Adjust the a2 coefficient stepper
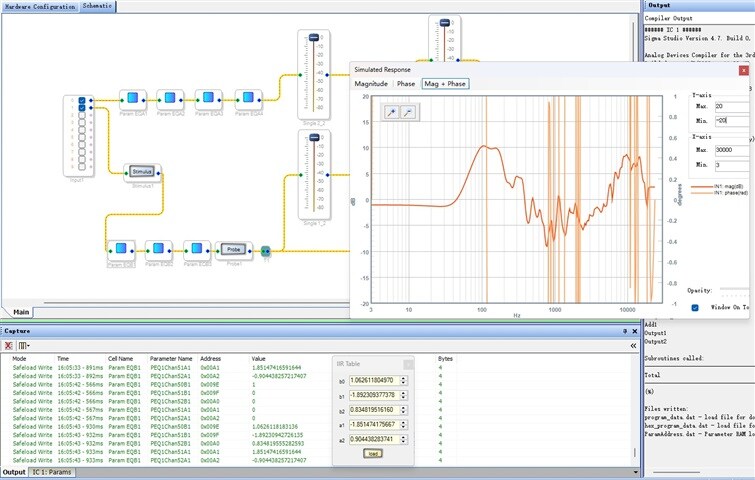Screen dimensions: 755x480 pyautogui.click(x=404, y=440)
